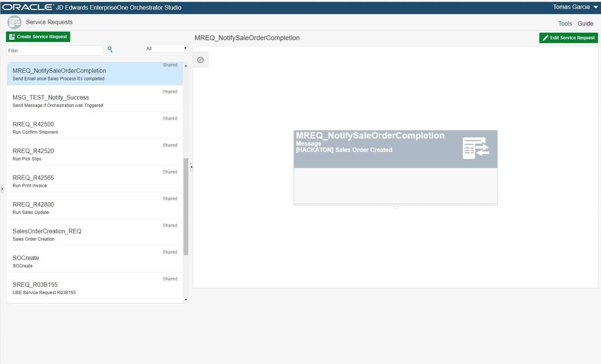The width and height of the screenshot is (601, 364).
Task: Click the MREQ_NotifySaleOrderCompletion card on canvas
Action: pos(395,167)
